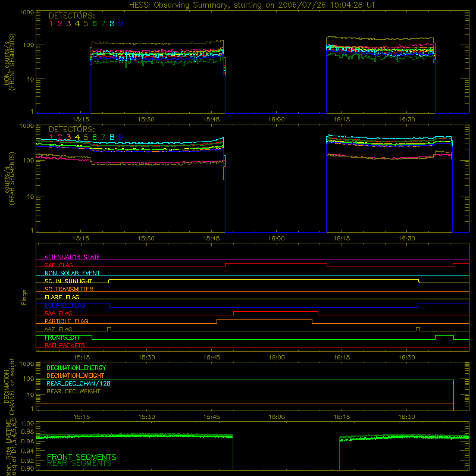Screen dimensions: 476x476
Task: Click the FRONTS_OFF flag label
Action: tap(62, 337)
